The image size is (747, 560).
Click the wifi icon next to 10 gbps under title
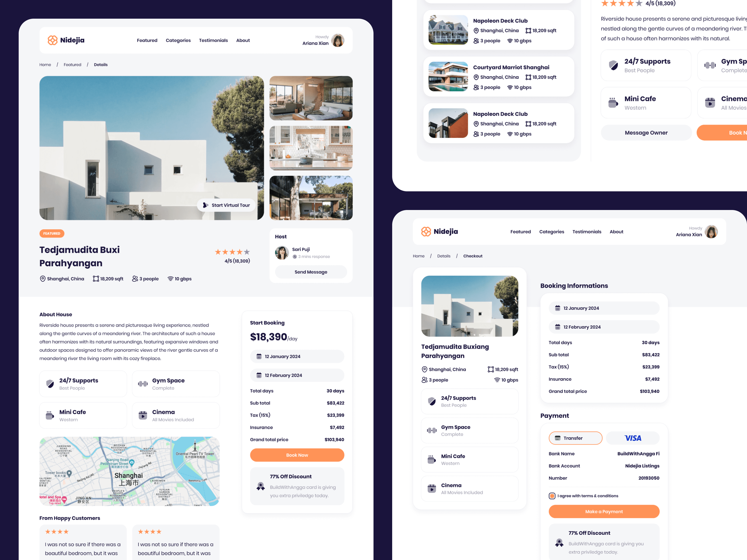click(x=171, y=279)
